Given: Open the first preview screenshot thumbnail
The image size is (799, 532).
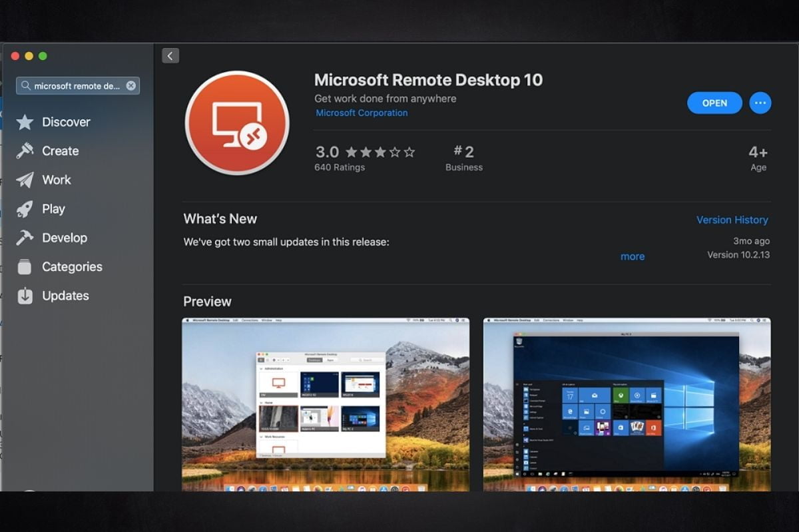Looking at the screenshot, I should [x=326, y=404].
